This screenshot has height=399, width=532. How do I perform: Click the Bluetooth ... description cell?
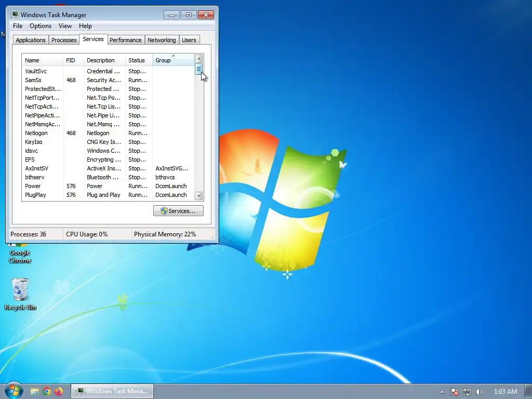(x=103, y=177)
